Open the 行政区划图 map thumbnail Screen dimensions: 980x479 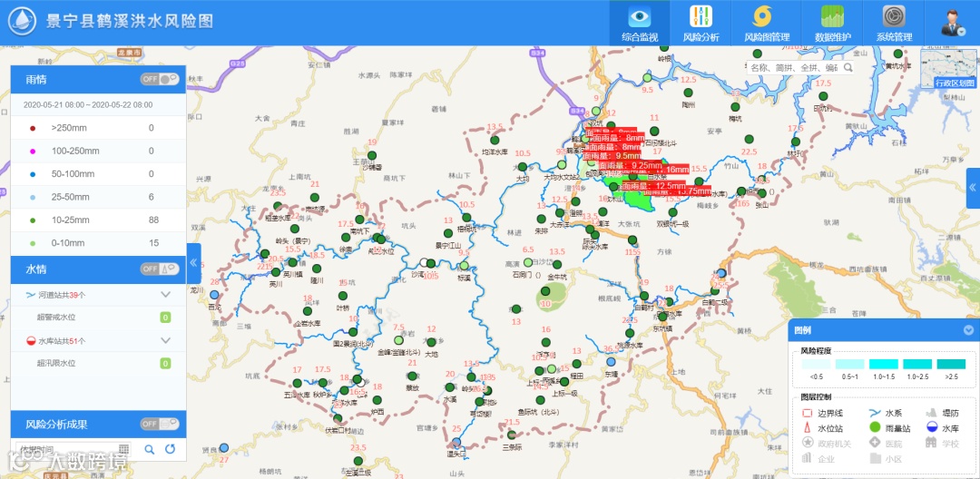(948, 69)
